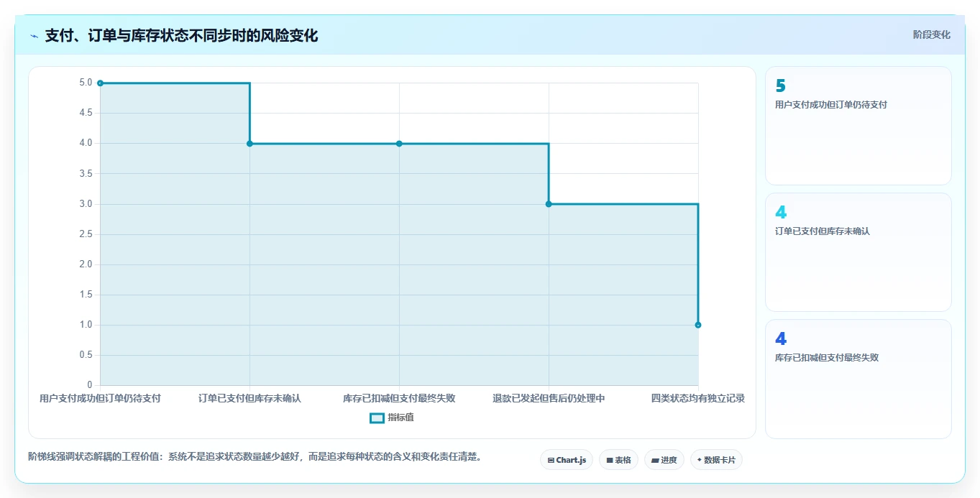Click the 指标值 legend text
Viewport: 980px width, 498px height.
[401, 418]
